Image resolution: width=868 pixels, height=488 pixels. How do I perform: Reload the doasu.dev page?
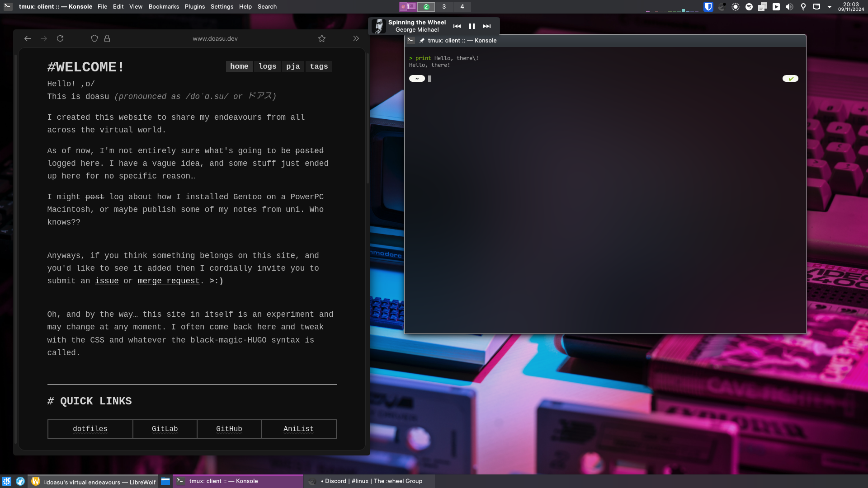click(60, 39)
